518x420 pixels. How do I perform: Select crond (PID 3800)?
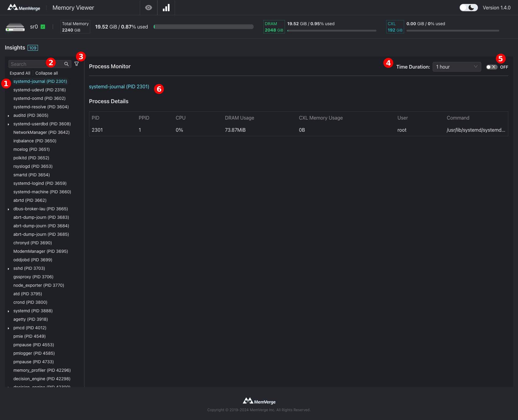click(x=30, y=302)
